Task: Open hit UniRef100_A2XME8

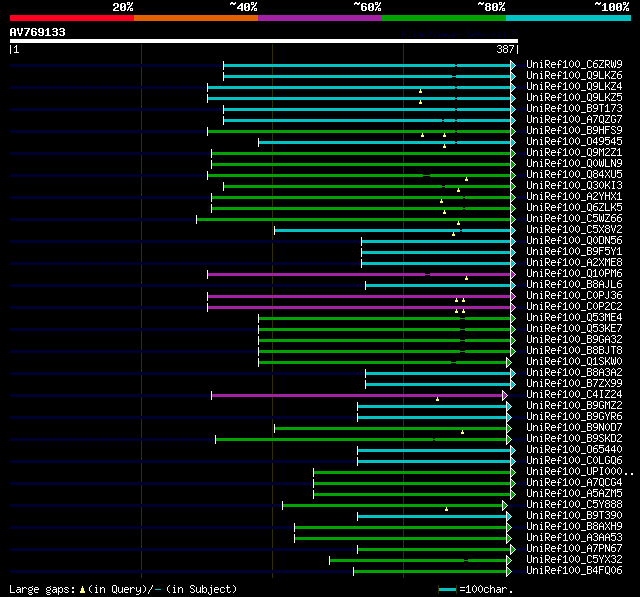Action: coord(574,263)
